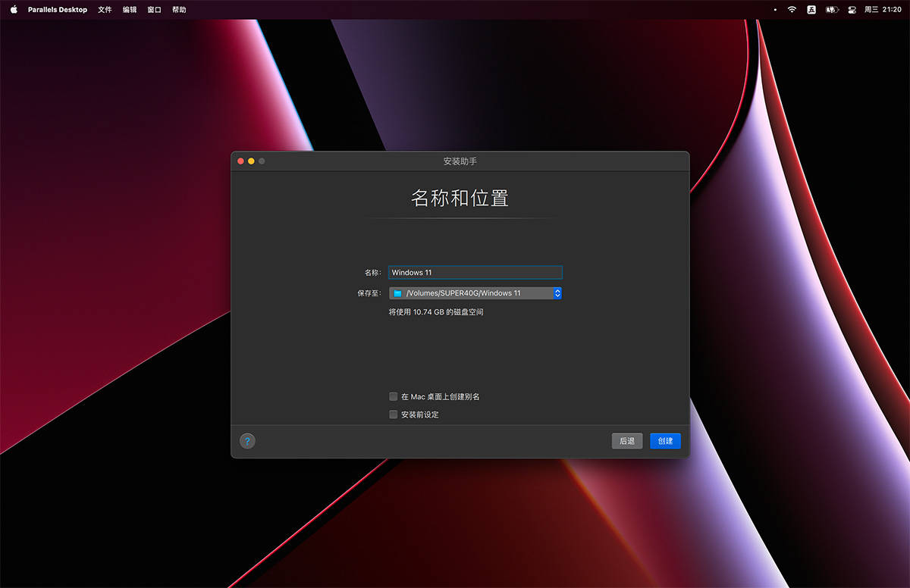Click the date and time 周三 21:20
The image size is (910, 588).
point(883,10)
